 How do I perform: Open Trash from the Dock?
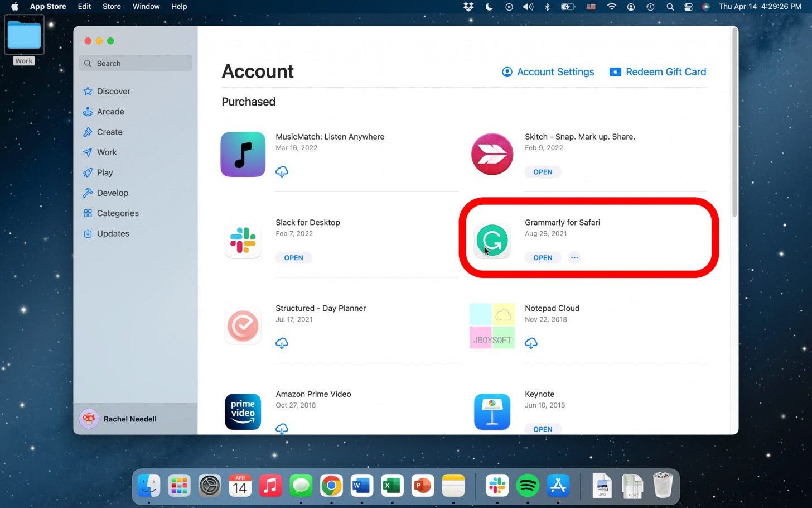(x=663, y=485)
